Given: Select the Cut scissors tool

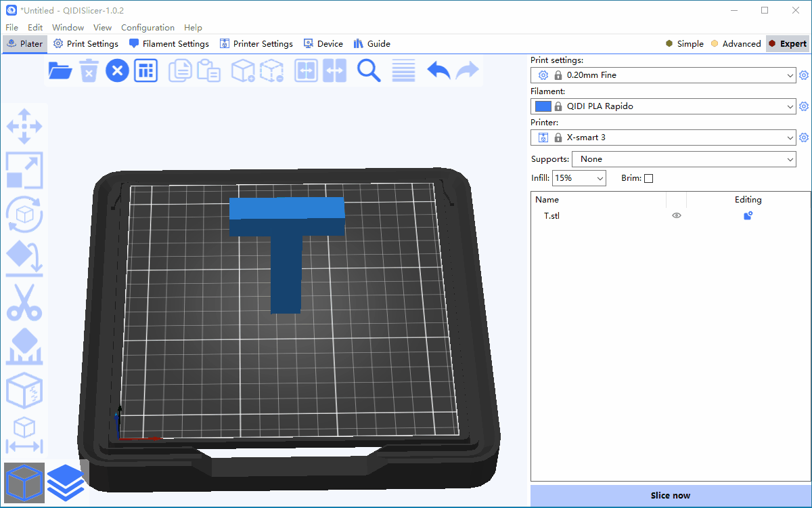Looking at the screenshot, I should pos(24,302).
